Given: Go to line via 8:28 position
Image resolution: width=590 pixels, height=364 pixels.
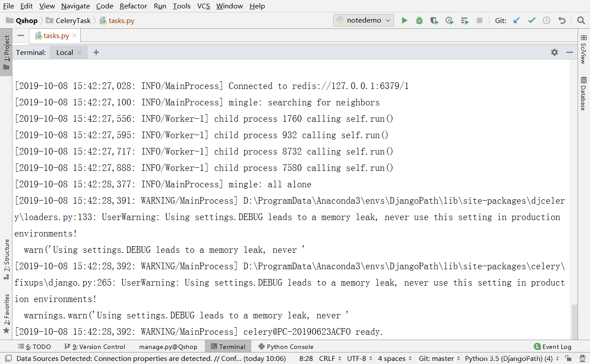Looking at the screenshot, I should (x=306, y=358).
